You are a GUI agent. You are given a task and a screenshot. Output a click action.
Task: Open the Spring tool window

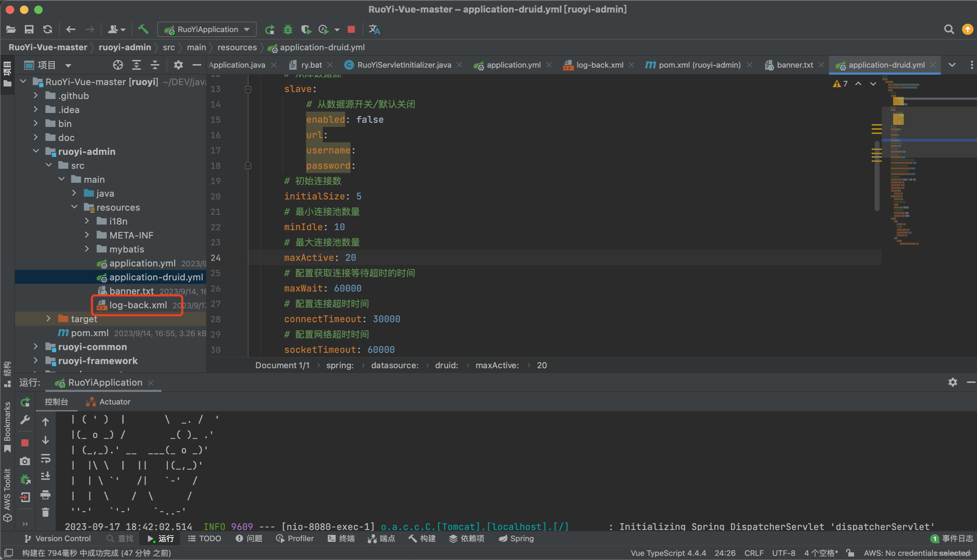click(516, 538)
